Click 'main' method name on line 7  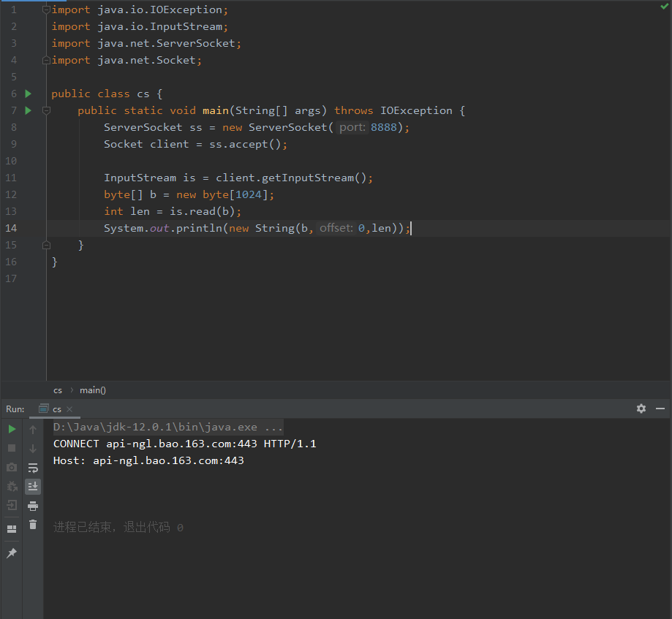coord(216,110)
